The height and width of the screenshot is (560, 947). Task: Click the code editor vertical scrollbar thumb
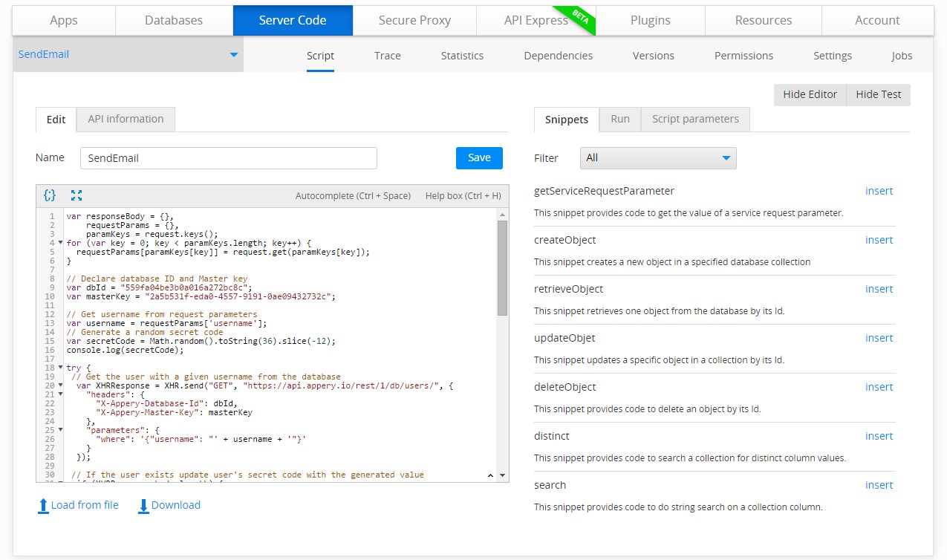point(502,268)
